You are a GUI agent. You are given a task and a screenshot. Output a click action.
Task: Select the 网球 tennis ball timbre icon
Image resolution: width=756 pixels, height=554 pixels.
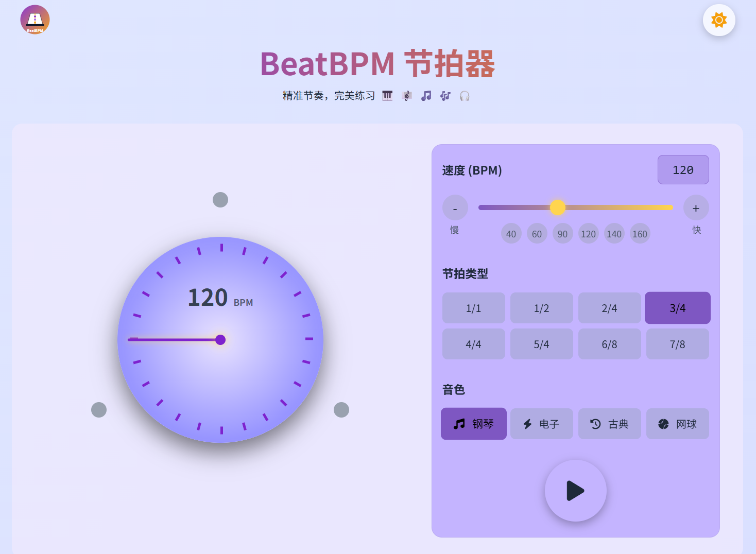[663, 424]
